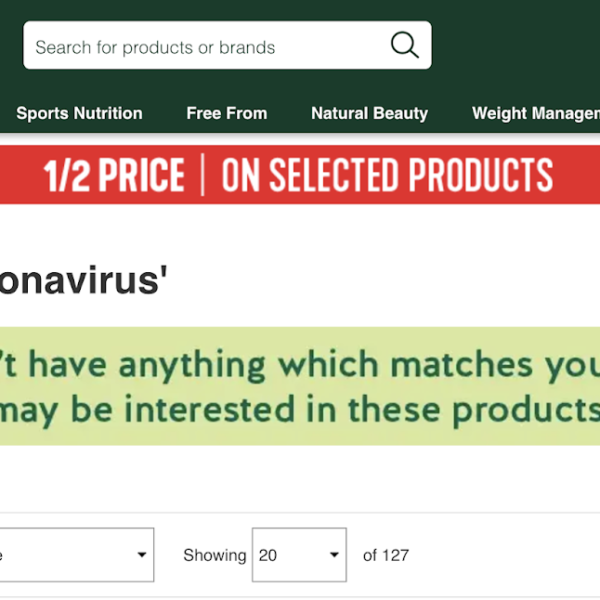Image resolution: width=600 pixels, height=600 pixels.
Task: Click the dark green header beside search box
Action: pyautogui.click(x=515, y=46)
